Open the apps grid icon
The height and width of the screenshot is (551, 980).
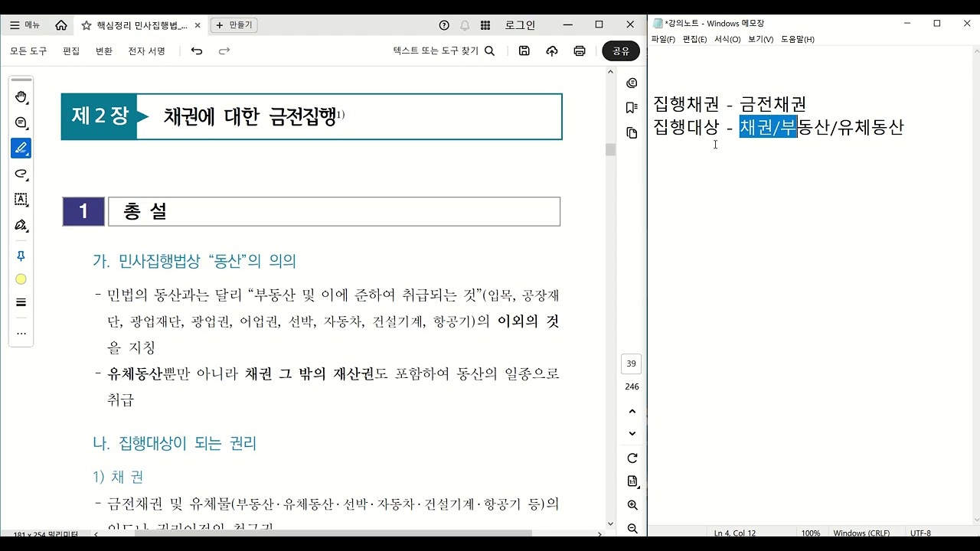[485, 25]
